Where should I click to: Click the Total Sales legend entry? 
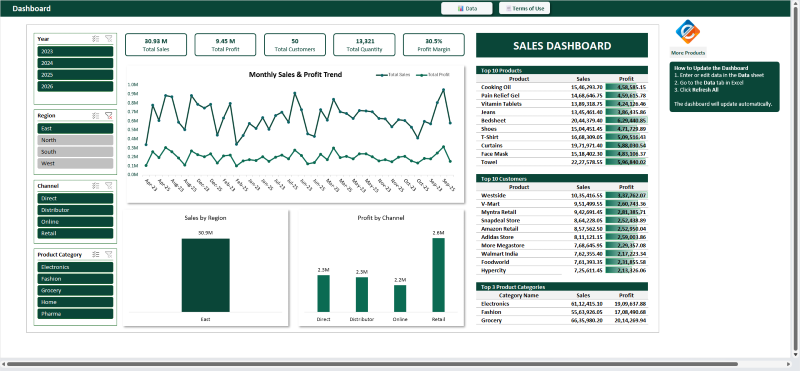393,75
